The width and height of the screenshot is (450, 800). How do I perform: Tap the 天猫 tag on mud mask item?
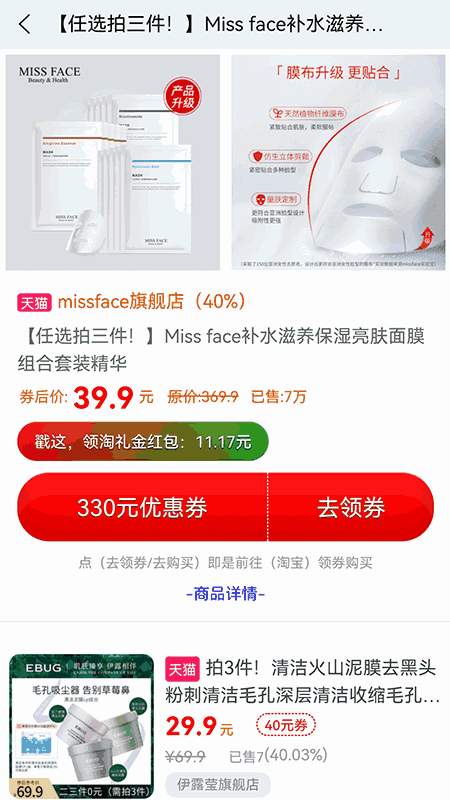[x=183, y=668]
